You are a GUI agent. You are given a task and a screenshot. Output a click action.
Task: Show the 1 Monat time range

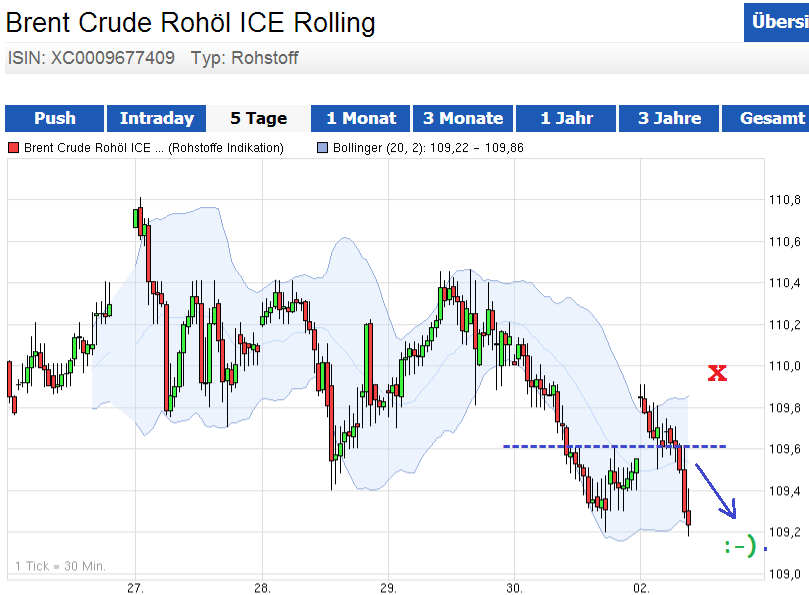pyautogui.click(x=361, y=118)
